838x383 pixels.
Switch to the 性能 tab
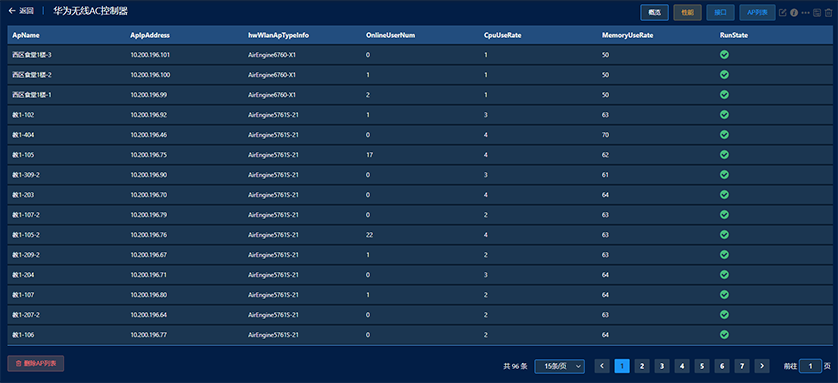(687, 12)
